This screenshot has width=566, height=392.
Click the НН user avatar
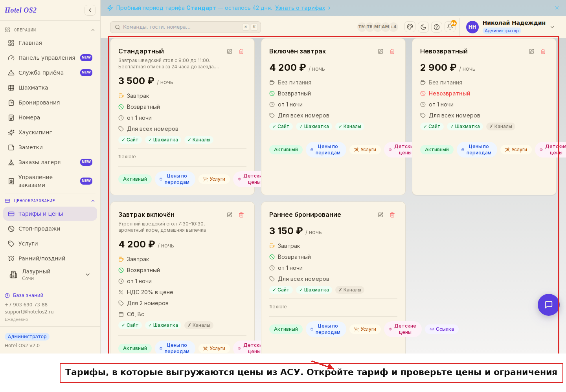[x=472, y=27]
